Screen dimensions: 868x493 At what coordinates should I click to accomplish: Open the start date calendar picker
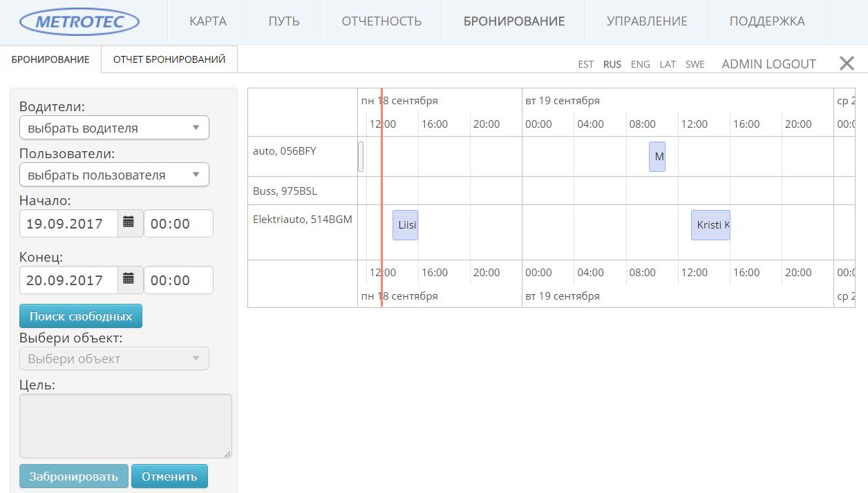pyautogui.click(x=129, y=223)
